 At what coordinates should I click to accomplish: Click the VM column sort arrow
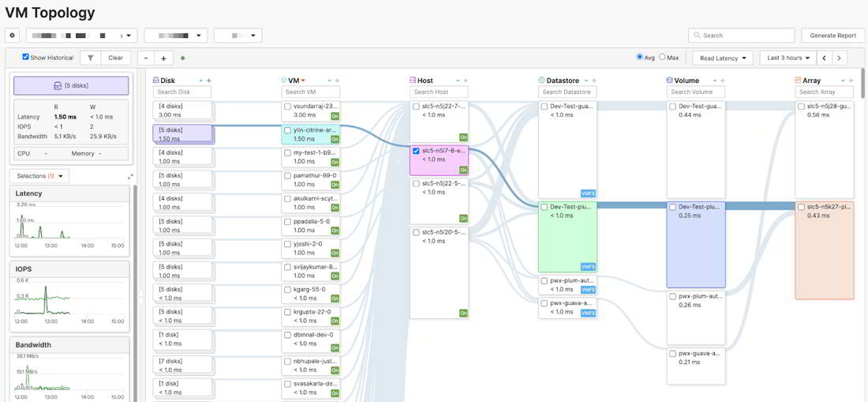[x=303, y=81]
